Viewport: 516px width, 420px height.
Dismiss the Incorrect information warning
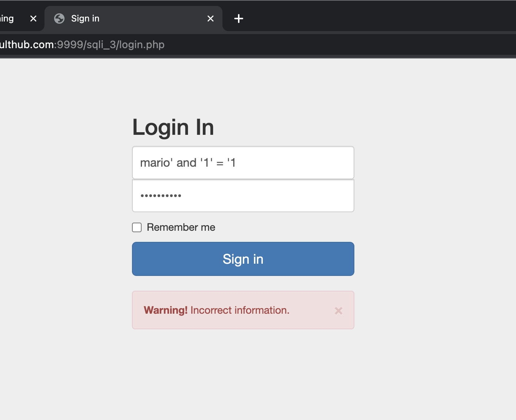tap(338, 311)
